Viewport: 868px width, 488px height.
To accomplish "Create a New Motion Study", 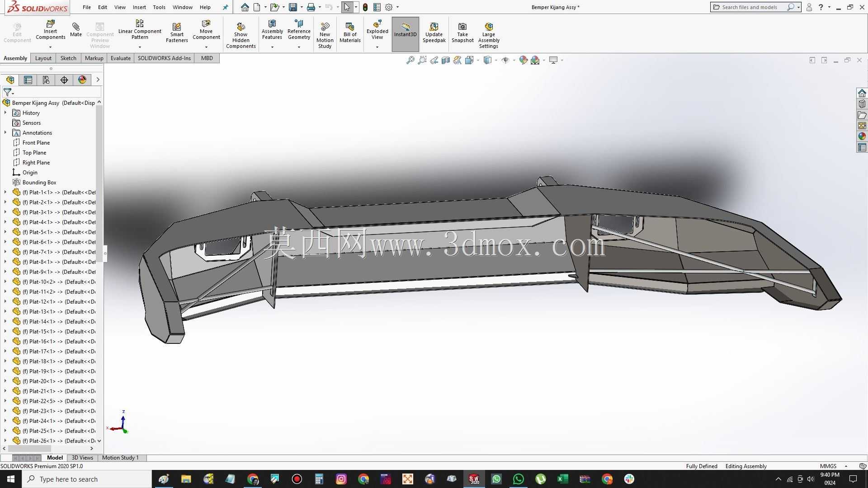I will pyautogui.click(x=325, y=35).
